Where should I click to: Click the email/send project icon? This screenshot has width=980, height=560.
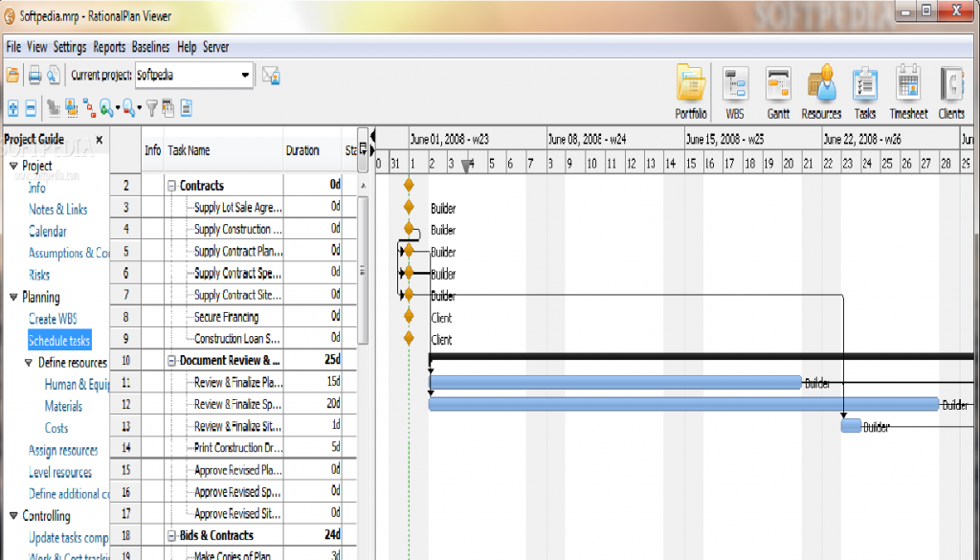pos(271,75)
